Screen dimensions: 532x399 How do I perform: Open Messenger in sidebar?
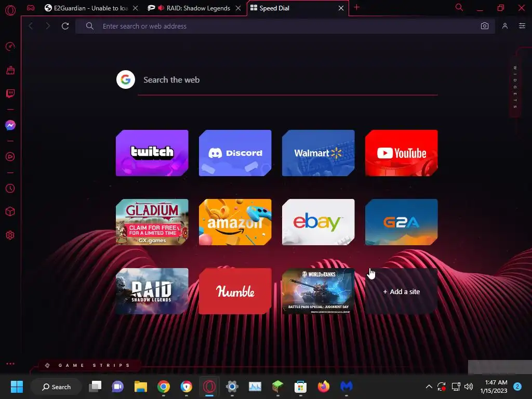coord(10,125)
